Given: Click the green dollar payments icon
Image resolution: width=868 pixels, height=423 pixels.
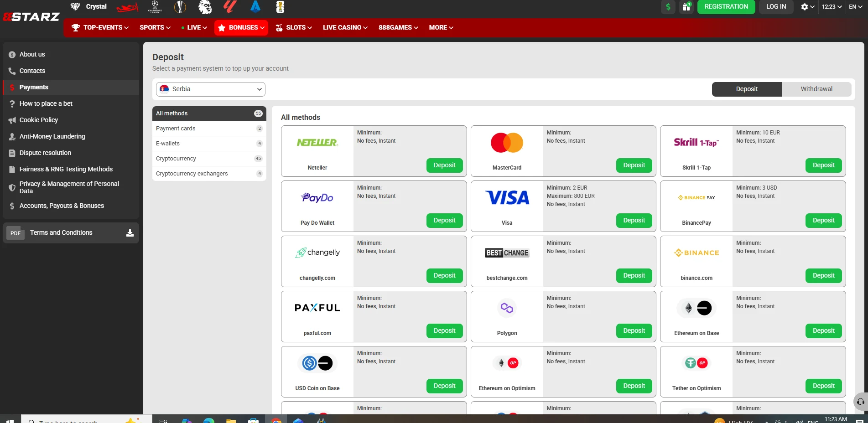Looking at the screenshot, I should tap(668, 7).
